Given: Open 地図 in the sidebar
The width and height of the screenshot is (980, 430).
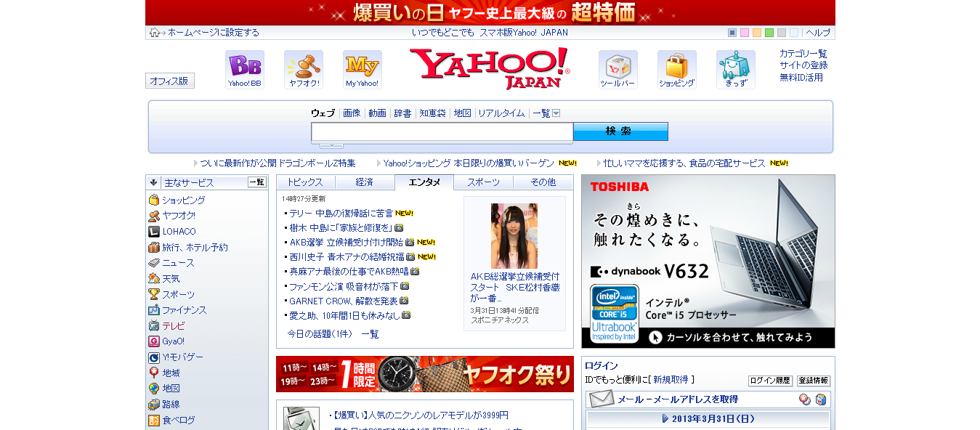Looking at the screenshot, I should (171, 389).
